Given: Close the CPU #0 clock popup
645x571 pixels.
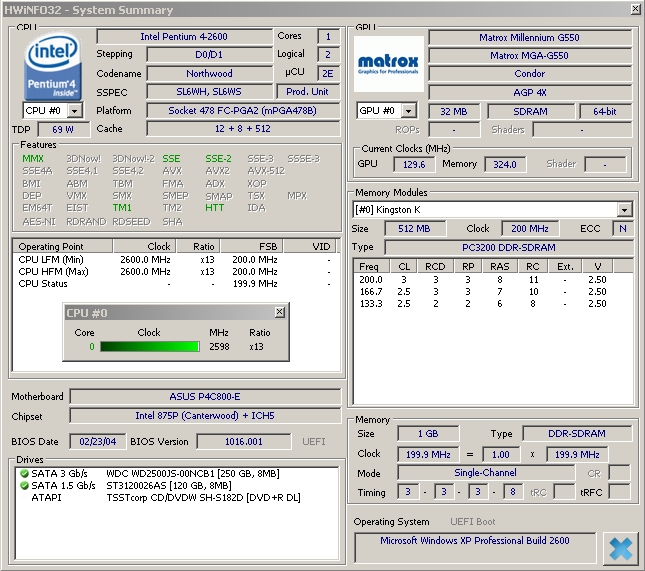Looking at the screenshot, I should [279, 312].
